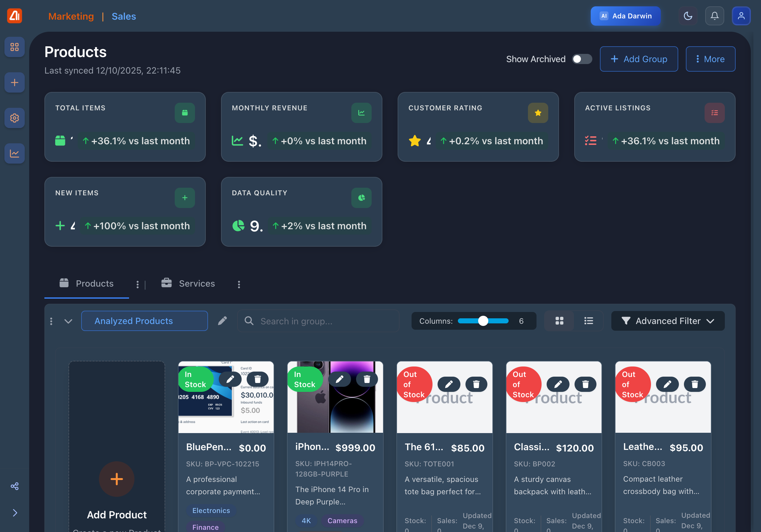
Task: Click the plus icon in left sidebar
Action: click(15, 82)
